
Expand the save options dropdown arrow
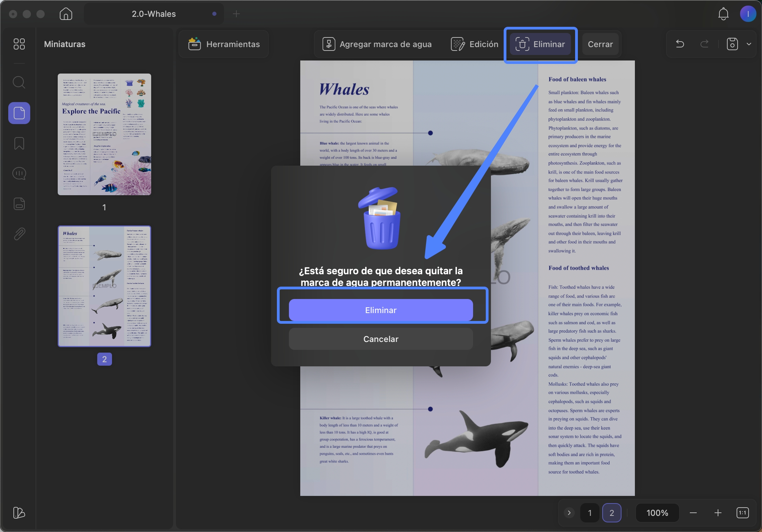pos(749,44)
